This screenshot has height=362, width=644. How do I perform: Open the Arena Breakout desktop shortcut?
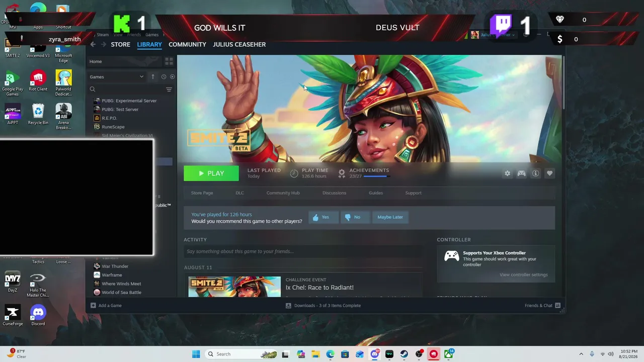click(63, 117)
